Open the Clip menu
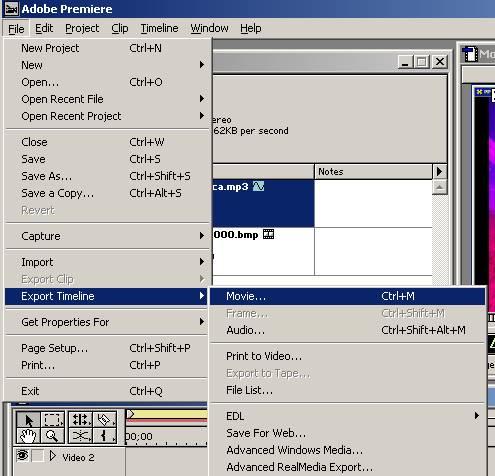The width and height of the screenshot is (495, 476). click(x=120, y=29)
